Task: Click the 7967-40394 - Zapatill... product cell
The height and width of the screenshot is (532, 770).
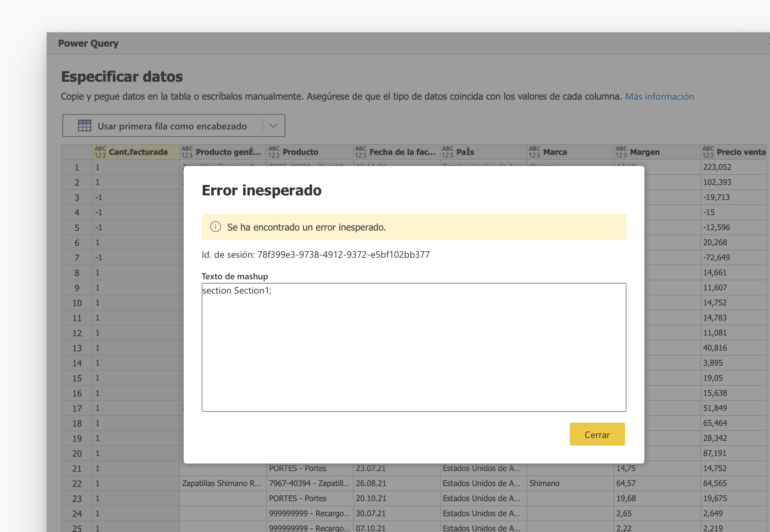Action: (310, 483)
